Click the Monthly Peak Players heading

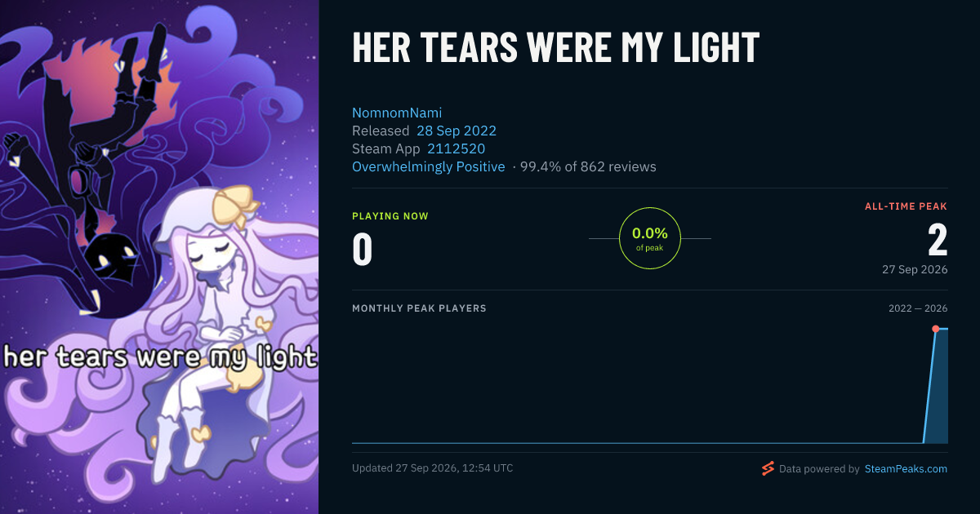(419, 308)
